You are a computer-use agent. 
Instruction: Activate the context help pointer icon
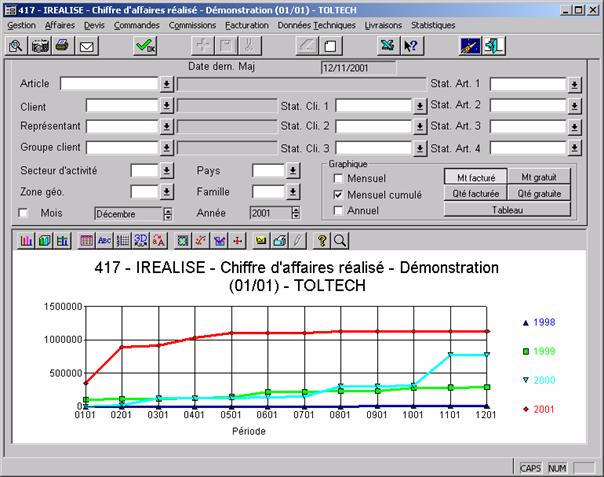pyautogui.click(x=411, y=46)
